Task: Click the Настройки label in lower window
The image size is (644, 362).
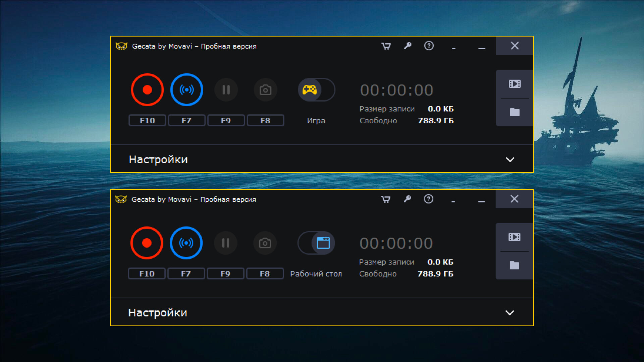Action: coord(158,313)
